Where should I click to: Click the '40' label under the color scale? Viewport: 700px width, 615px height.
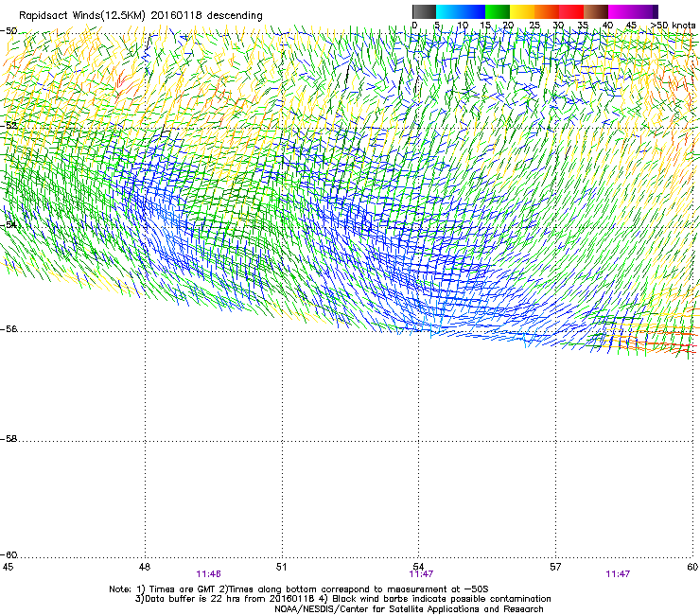point(607,25)
